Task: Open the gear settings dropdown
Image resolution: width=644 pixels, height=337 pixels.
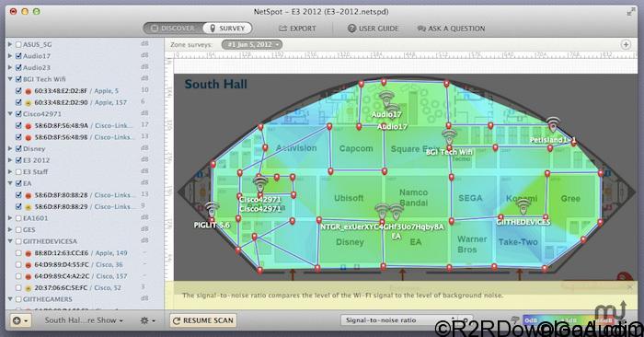Action: tap(147, 320)
